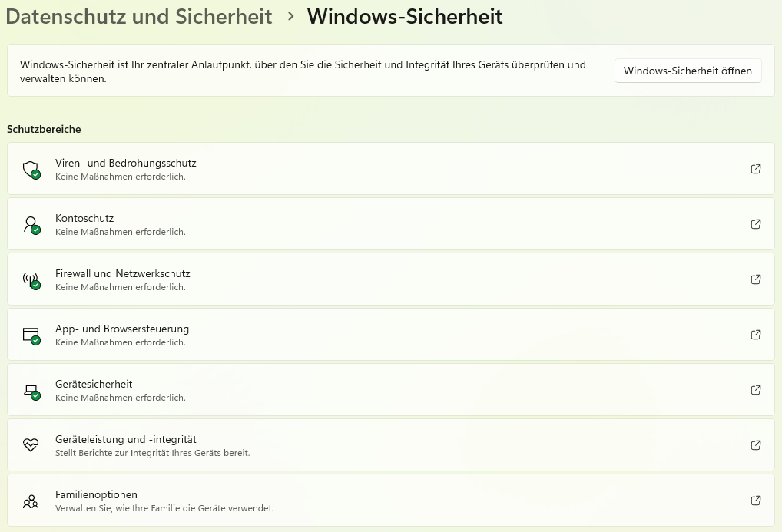Click the Windows-Sicherheit öffnen button

coord(688,71)
